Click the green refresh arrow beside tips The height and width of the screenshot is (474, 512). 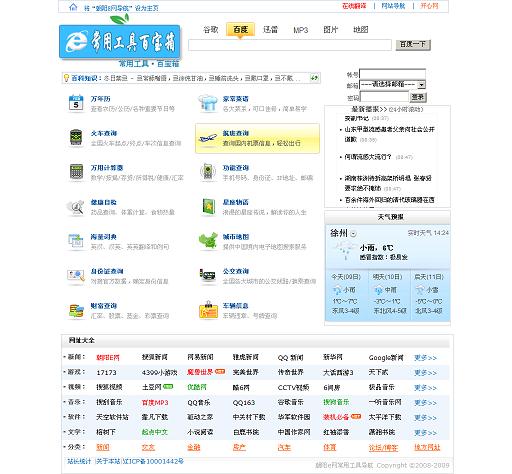(314, 78)
